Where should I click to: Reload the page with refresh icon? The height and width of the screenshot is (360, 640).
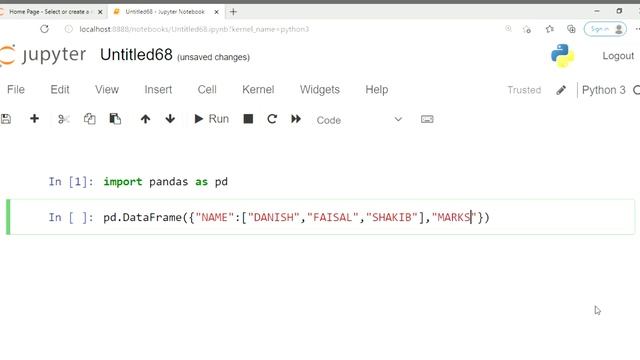coord(44,29)
